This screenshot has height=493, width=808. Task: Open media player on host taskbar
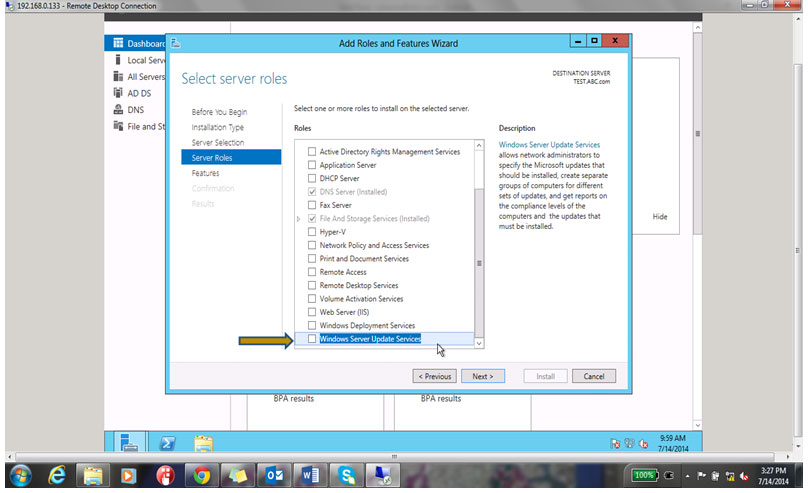128,475
